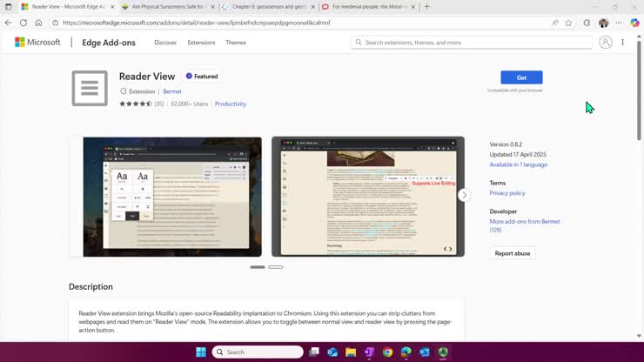Open Edge Settings and more menu
The width and height of the screenshot is (644, 362).
coord(619,23)
